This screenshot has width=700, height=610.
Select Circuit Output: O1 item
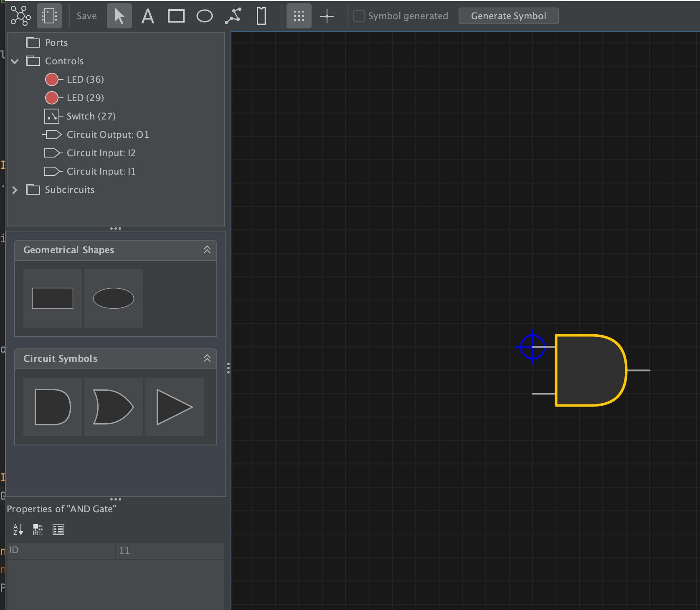pos(96,135)
